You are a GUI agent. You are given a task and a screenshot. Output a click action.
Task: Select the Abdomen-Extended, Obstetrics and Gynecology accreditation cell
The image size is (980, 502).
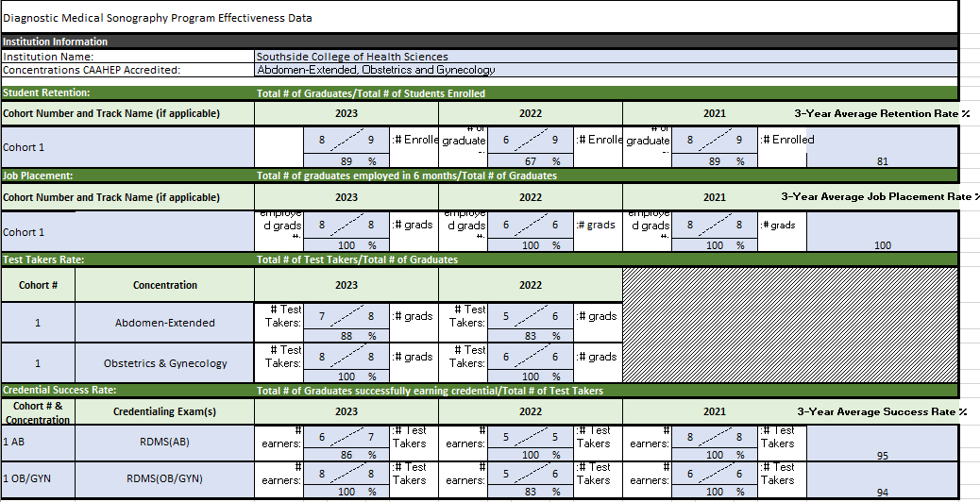click(375, 70)
